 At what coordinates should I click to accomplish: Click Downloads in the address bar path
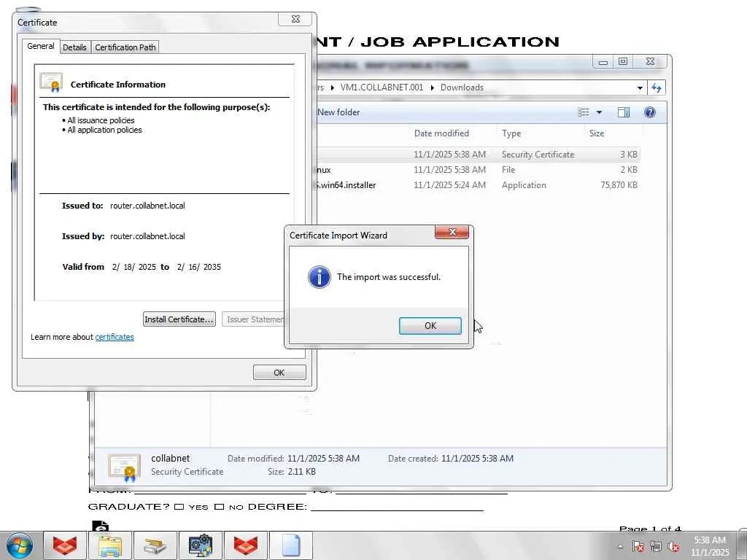coord(462,87)
